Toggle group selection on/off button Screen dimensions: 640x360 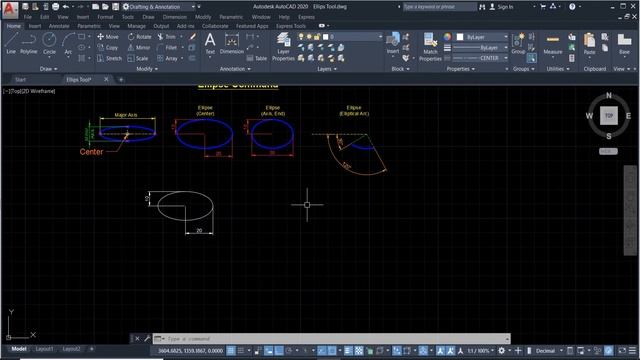531,58
